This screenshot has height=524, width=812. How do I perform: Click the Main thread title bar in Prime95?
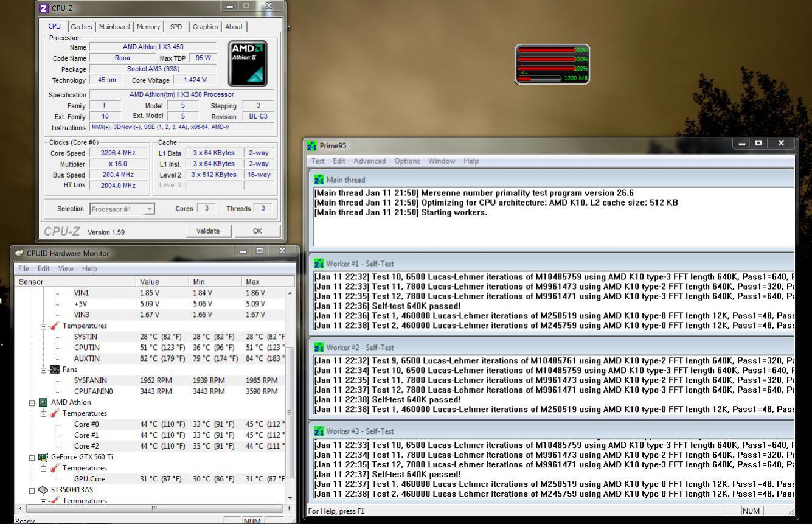point(552,180)
